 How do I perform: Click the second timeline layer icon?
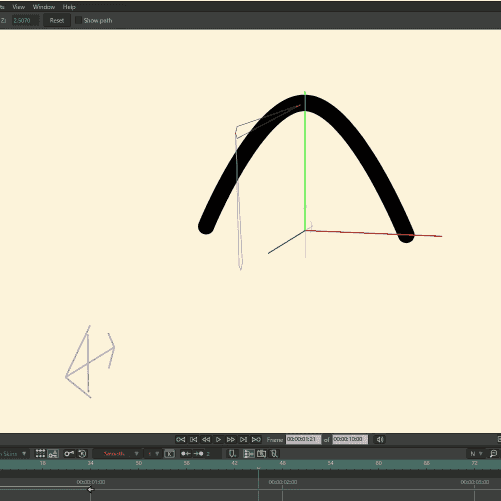[261, 454]
